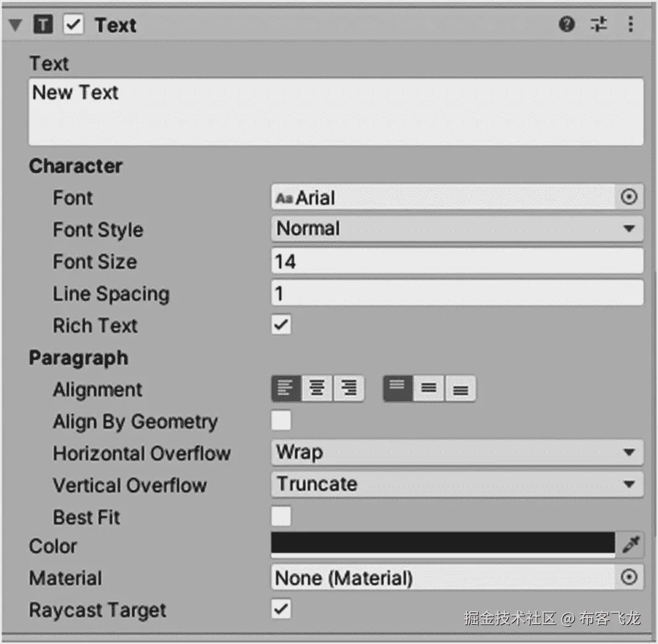Open the component presets icon
Image resolution: width=658 pixels, height=644 pixels.
[x=599, y=25]
